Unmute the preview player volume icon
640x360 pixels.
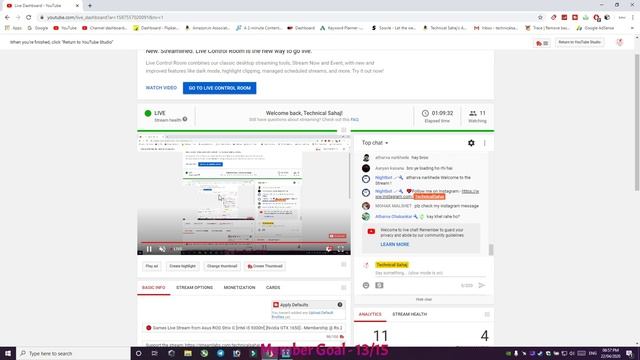click(162, 249)
